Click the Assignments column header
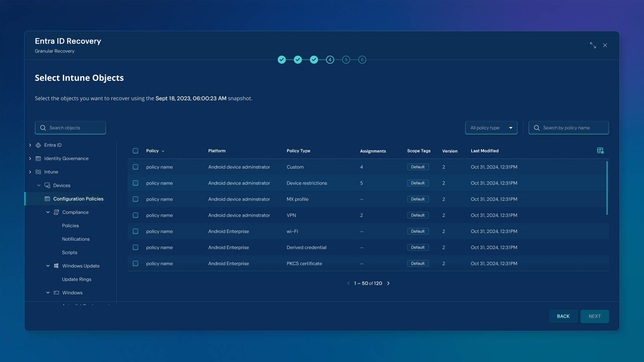 [373, 151]
